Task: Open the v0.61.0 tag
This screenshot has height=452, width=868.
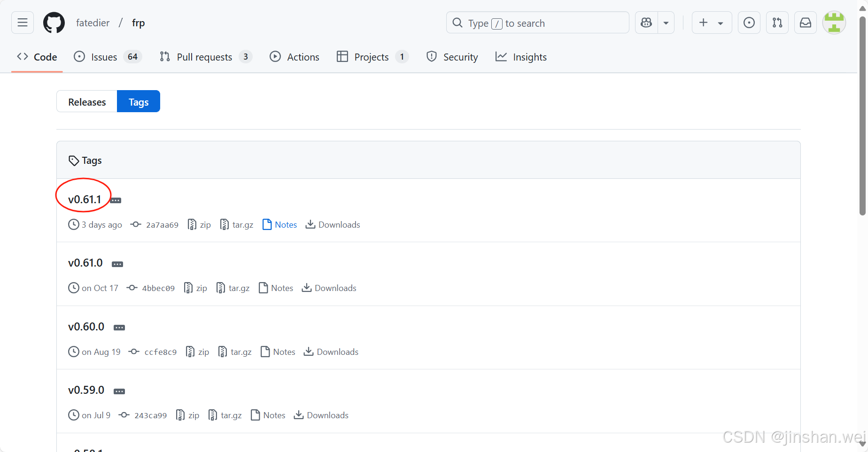Action: tap(85, 263)
